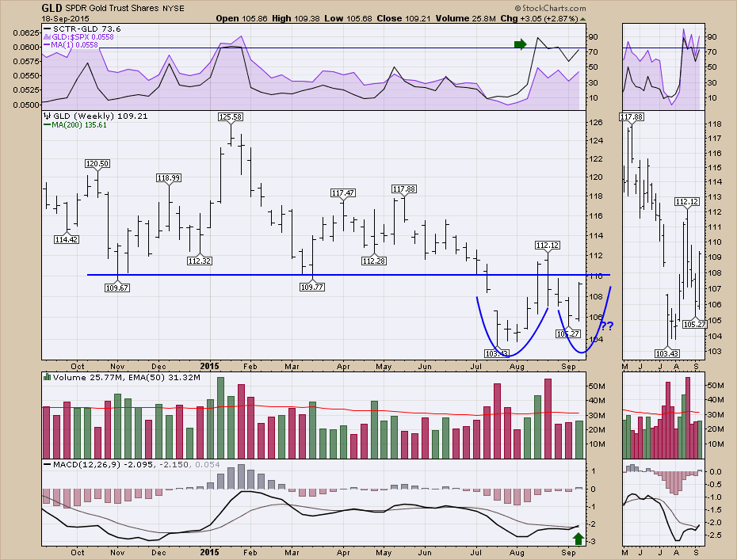Click the Low 105.68 value

[x=348, y=19]
